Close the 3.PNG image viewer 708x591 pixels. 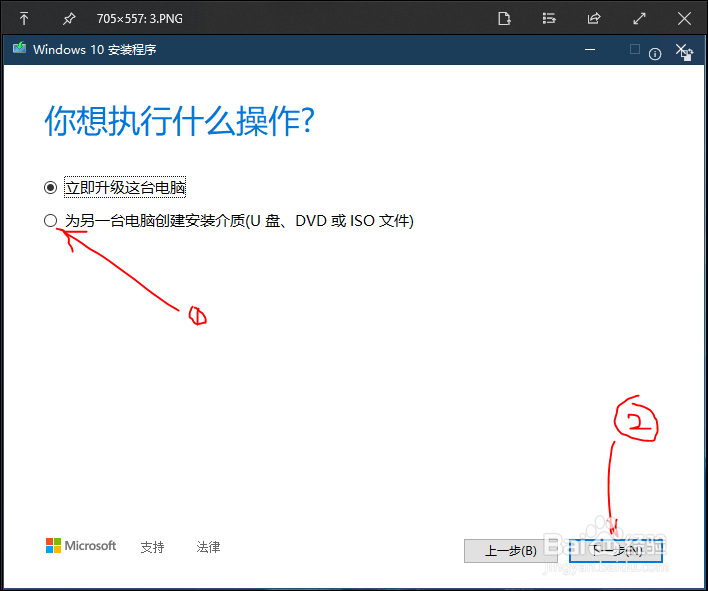click(684, 19)
